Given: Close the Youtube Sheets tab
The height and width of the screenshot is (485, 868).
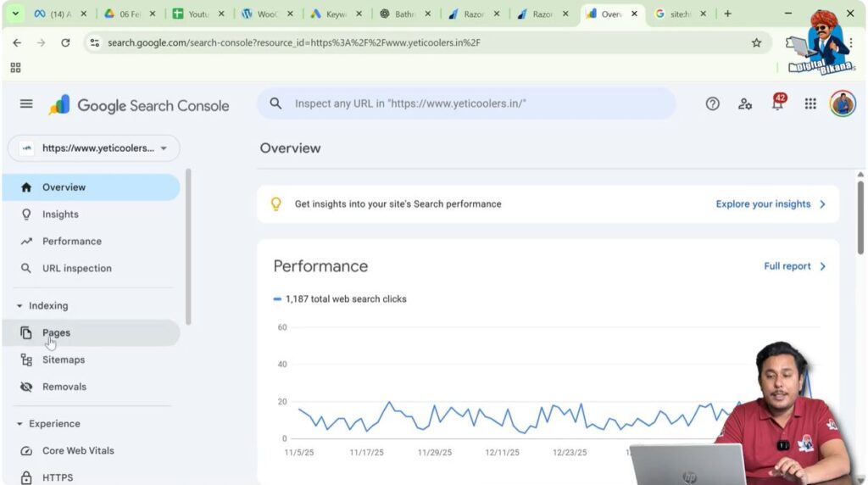Looking at the screenshot, I should coord(221,14).
